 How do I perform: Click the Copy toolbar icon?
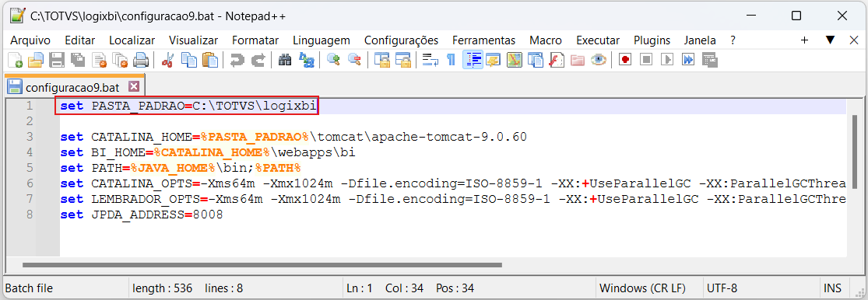click(x=189, y=60)
